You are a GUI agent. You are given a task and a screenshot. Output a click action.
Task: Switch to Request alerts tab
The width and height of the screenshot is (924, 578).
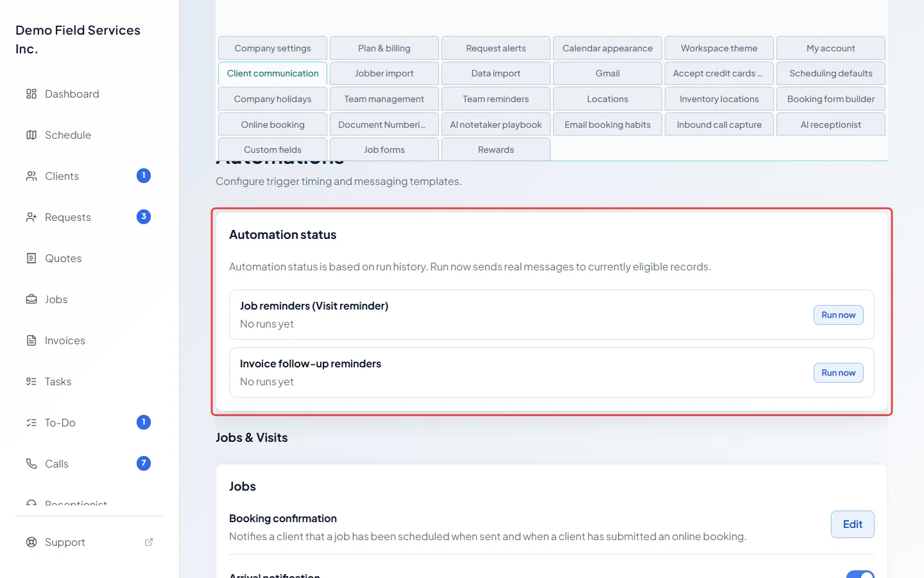pos(496,48)
